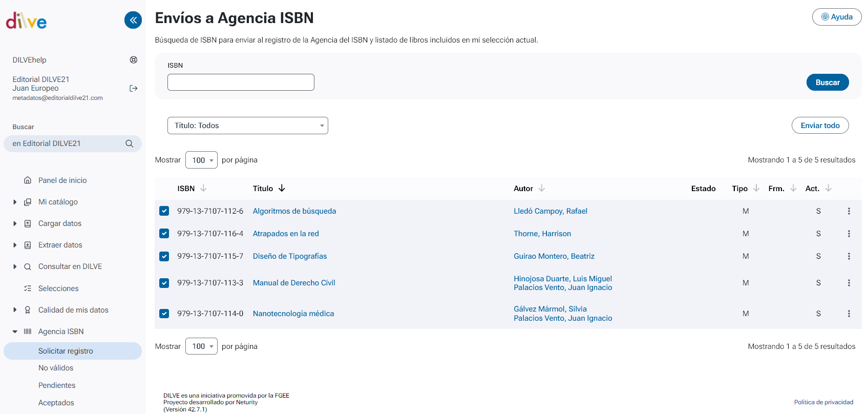Open title link Diseño de Tipografías
This screenshot has width=868, height=414.
pos(290,256)
